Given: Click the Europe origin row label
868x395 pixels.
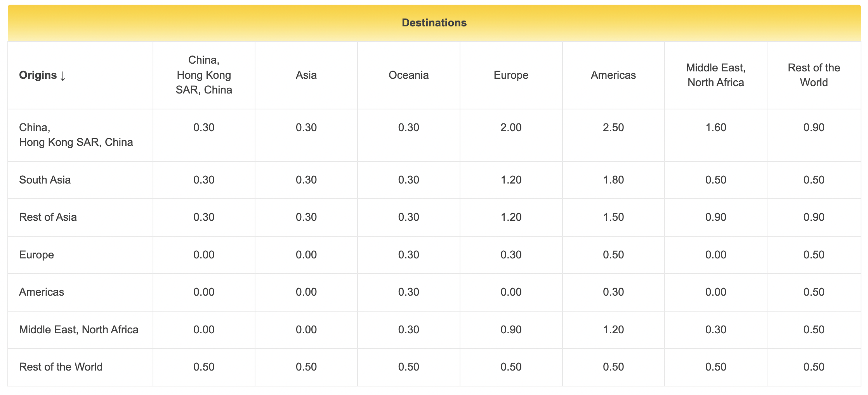Looking at the screenshot, I should (36, 255).
